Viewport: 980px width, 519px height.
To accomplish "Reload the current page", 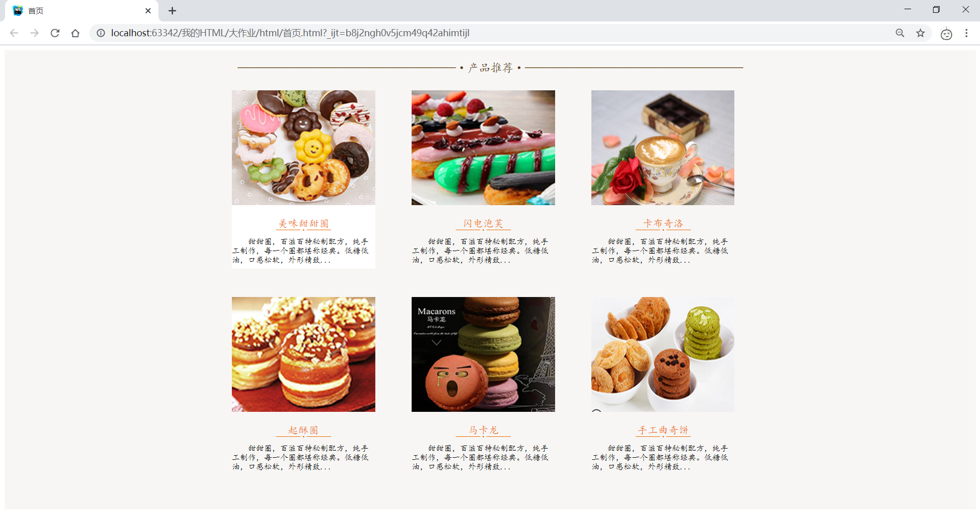I will pyautogui.click(x=55, y=33).
